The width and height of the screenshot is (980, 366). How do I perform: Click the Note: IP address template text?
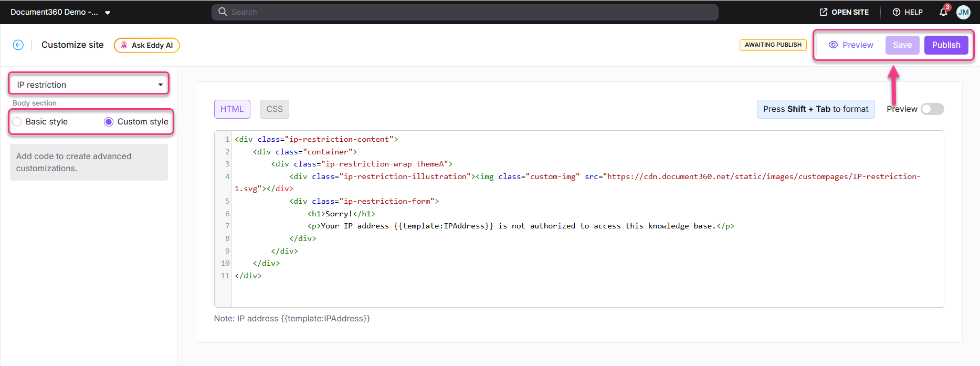click(292, 319)
